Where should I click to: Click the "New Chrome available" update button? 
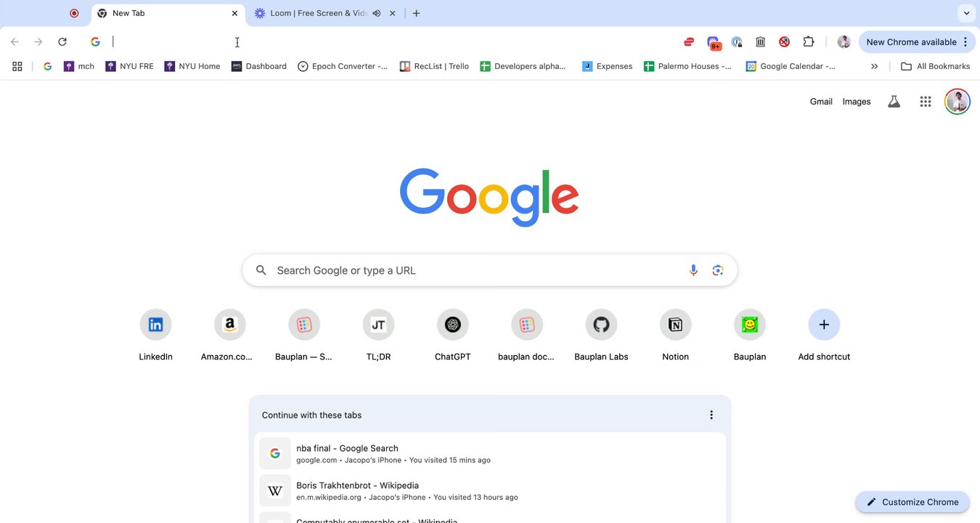[x=911, y=42]
